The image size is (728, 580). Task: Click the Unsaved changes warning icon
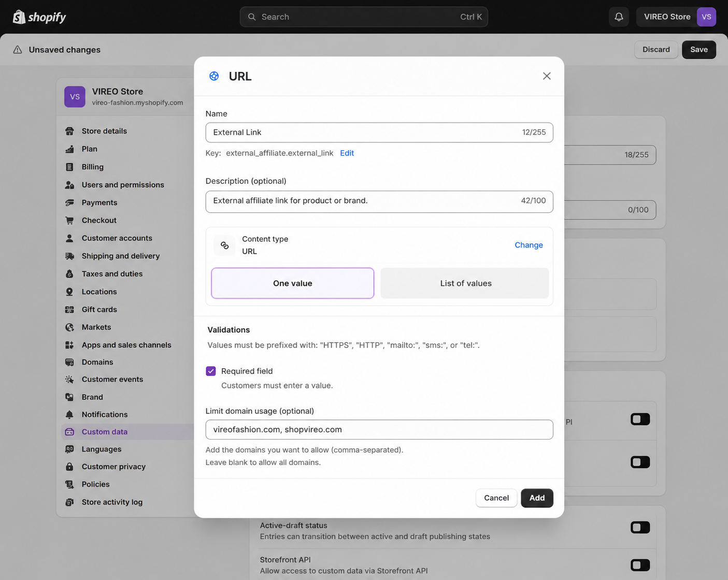coord(18,50)
